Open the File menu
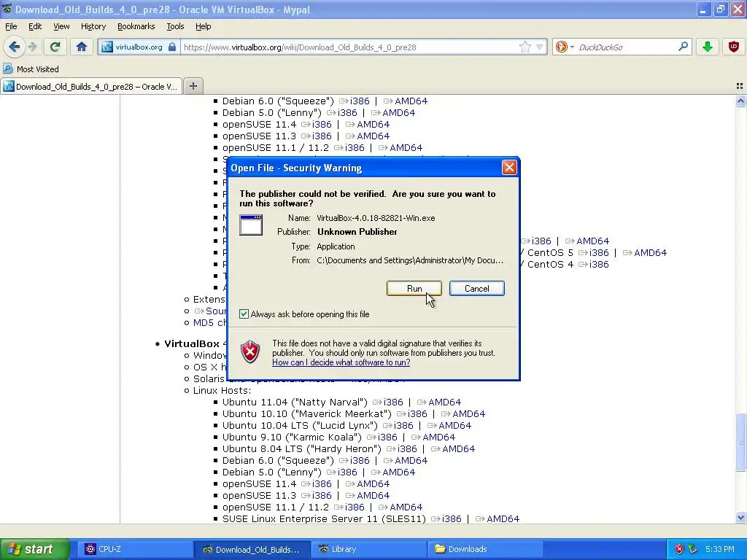 click(x=11, y=26)
